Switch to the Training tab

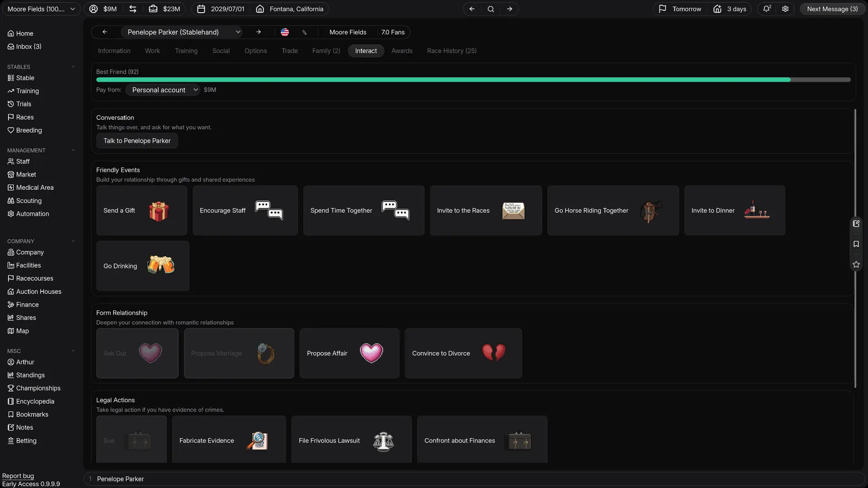[x=186, y=51]
